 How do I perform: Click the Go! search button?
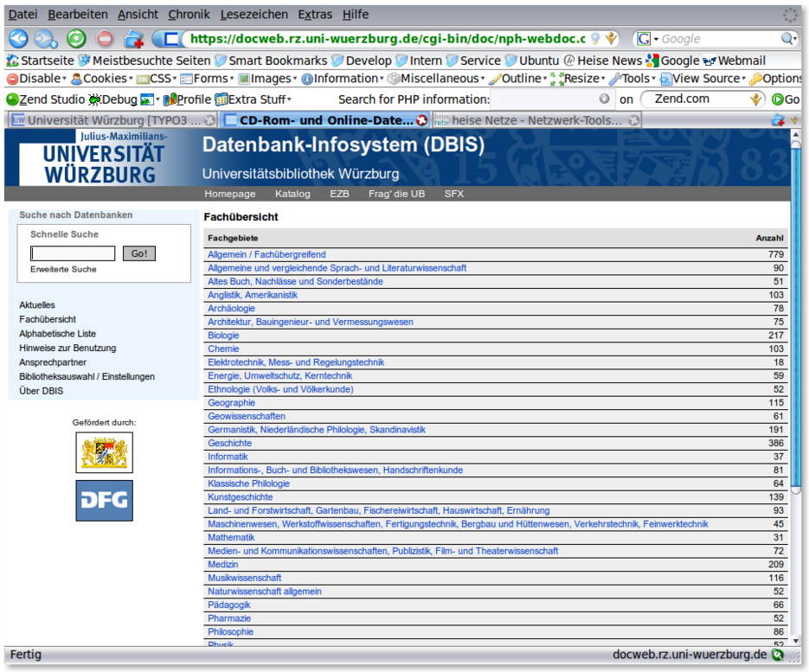[138, 253]
